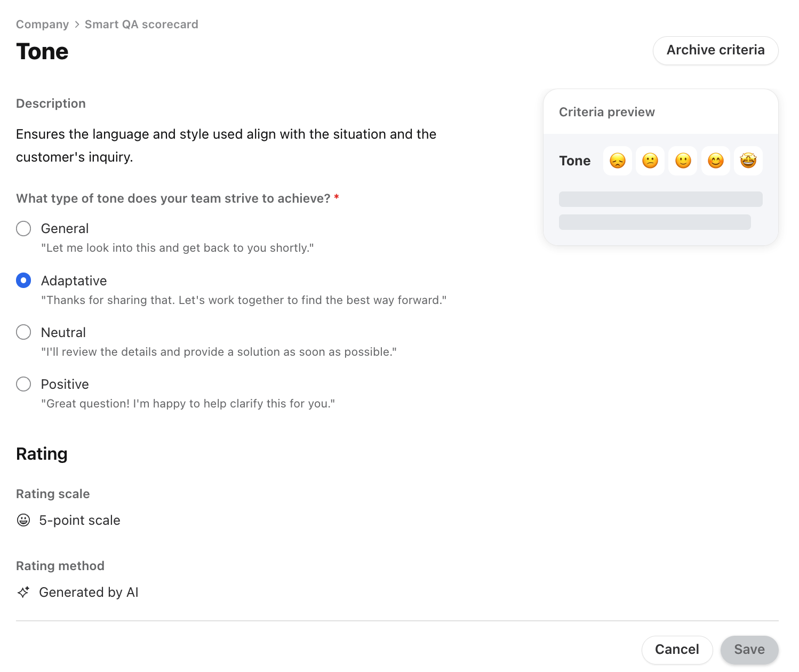This screenshot has height=672, width=799.
Task: Open the Company breadcrumb link
Action: [x=43, y=25]
